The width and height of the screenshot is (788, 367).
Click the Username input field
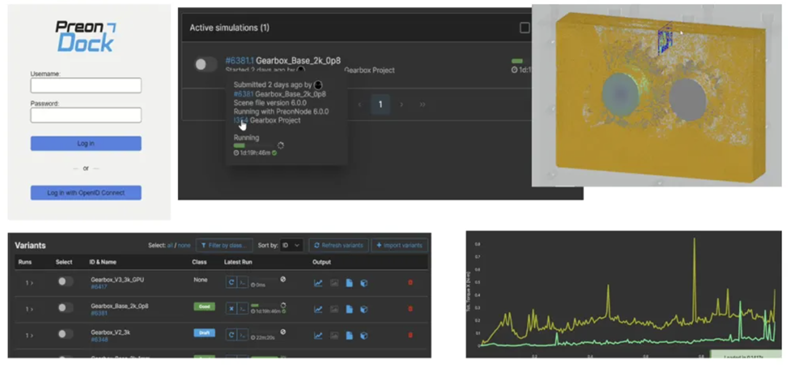tap(86, 85)
